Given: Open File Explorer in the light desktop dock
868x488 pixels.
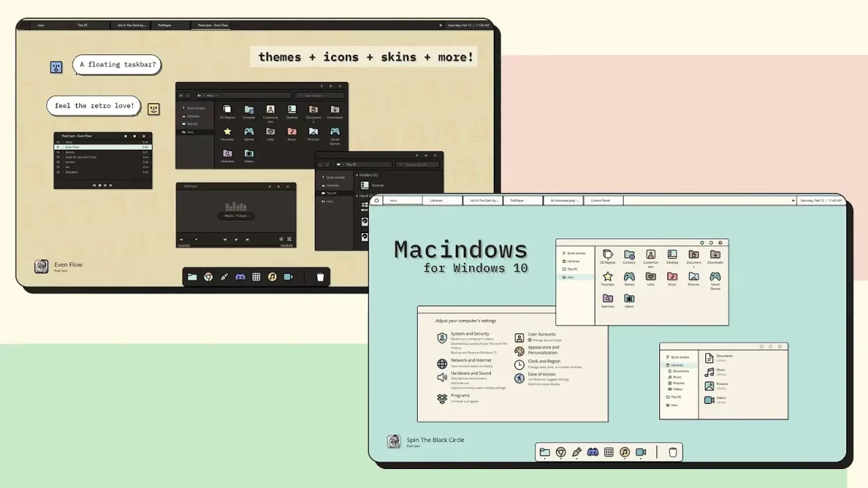Looking at the screenshot, I should coord(545,452).
